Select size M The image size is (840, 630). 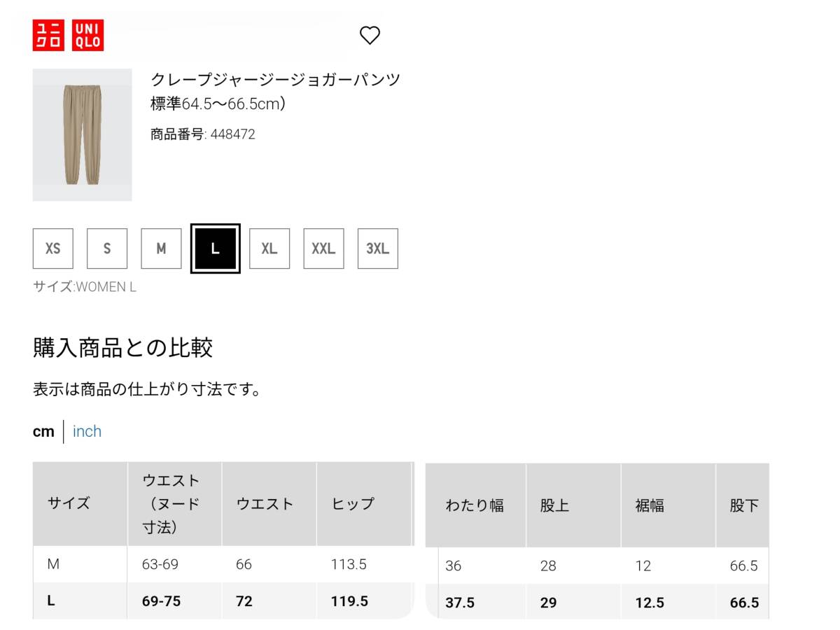click(x=161, y=248)
